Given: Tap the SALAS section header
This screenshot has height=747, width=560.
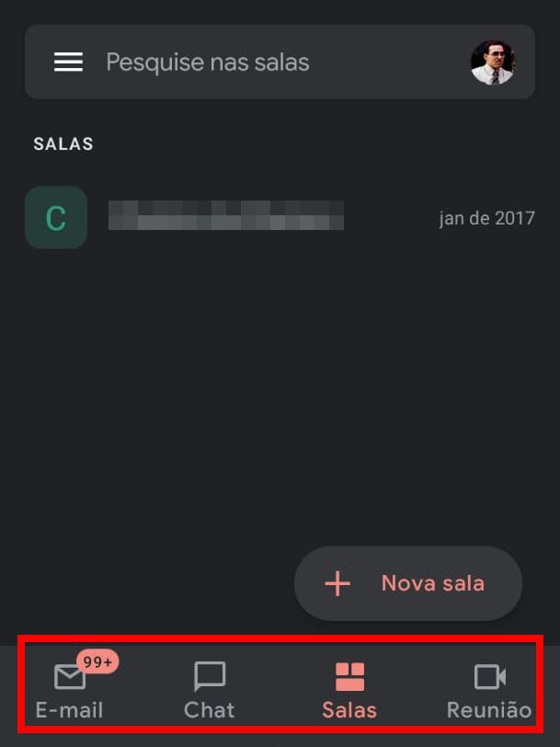Looking at the screenshot, I should [63, 144].
